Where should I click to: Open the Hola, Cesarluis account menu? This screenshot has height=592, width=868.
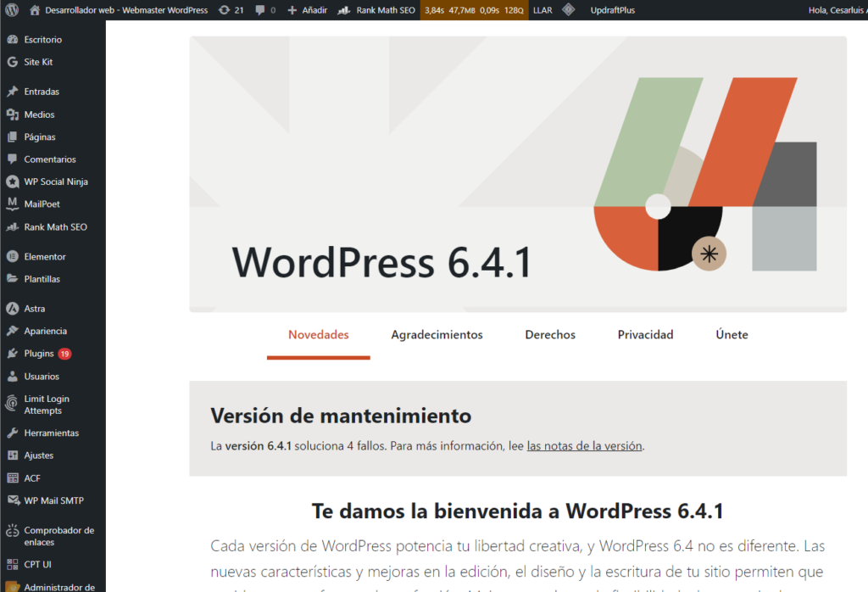(837, 10)
